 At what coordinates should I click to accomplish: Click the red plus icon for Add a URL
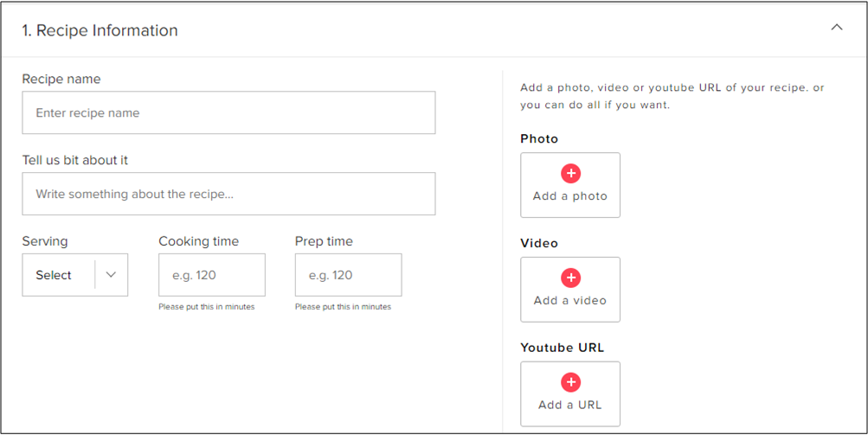coord(570,382)
